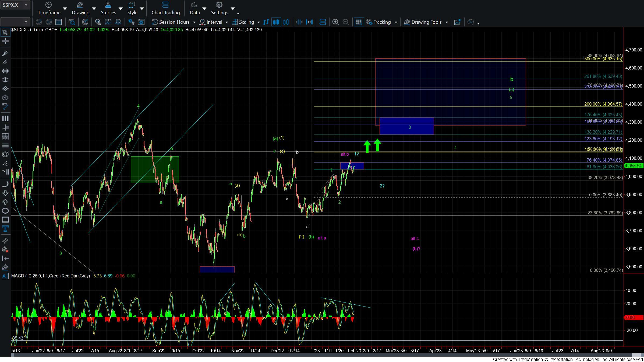This screenshot has height=362, width=644.
Task: Toggle the speech bubble chart icon
Action: (x=470, y=22)
